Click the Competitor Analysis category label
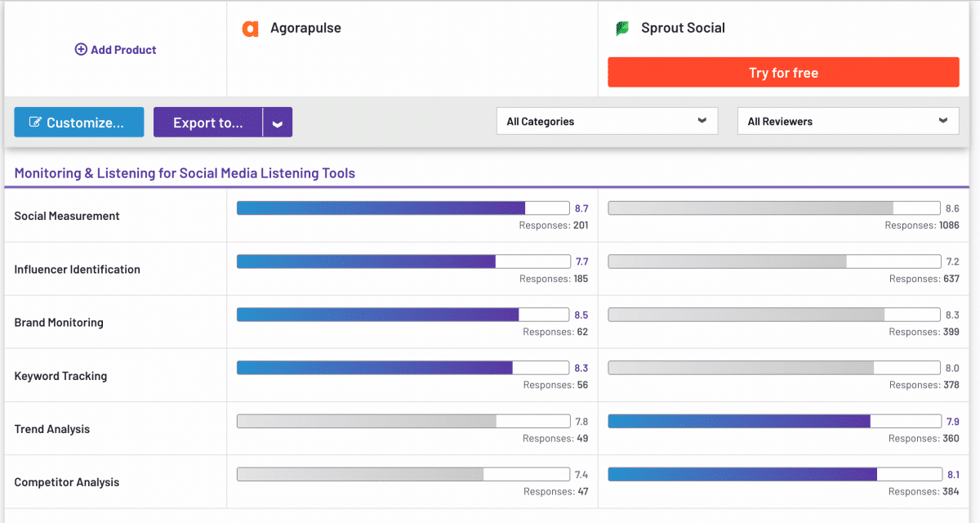 pos(65,482)
